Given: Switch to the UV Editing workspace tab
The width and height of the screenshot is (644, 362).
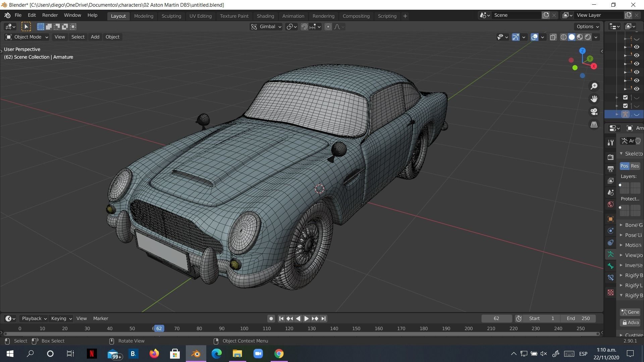Looking at the screenshot, I should [x=200, y=16].
